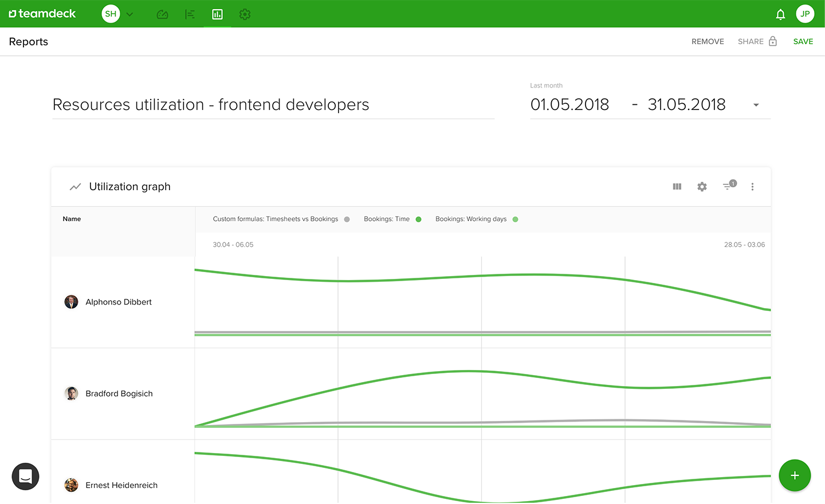The width and height of the screenshot is (825, 504).
Task: Open the three-dot more options menu
Action: click(x=752, y=187)
